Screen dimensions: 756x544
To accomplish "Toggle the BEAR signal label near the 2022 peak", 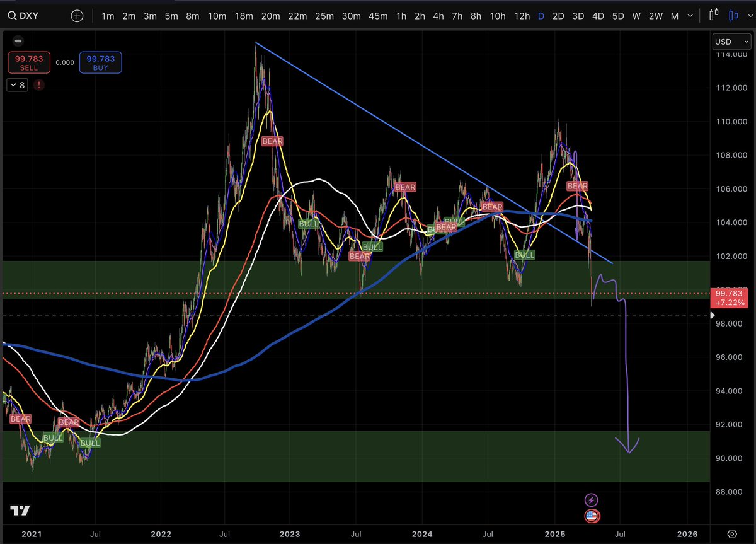I will click(272, 141).
